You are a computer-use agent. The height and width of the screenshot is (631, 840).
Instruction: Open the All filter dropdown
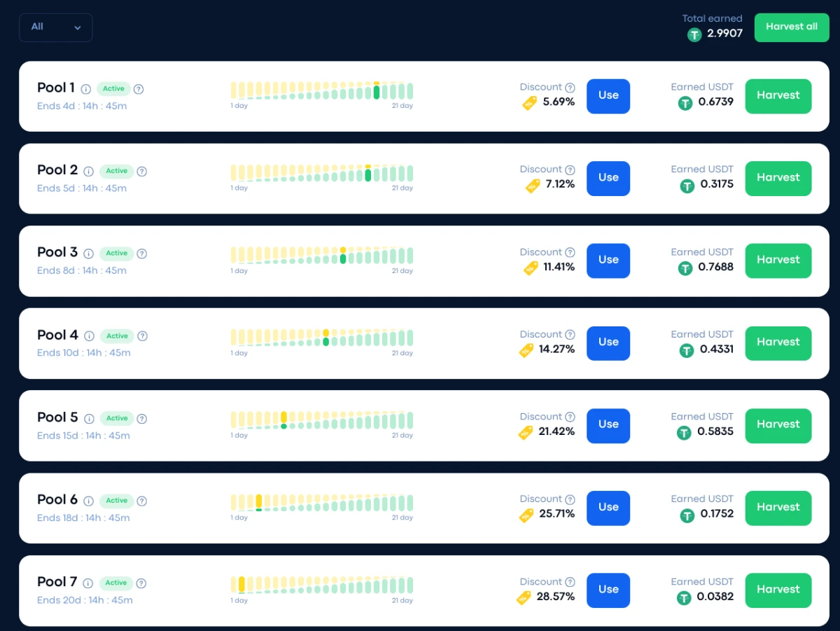(56, 27)
